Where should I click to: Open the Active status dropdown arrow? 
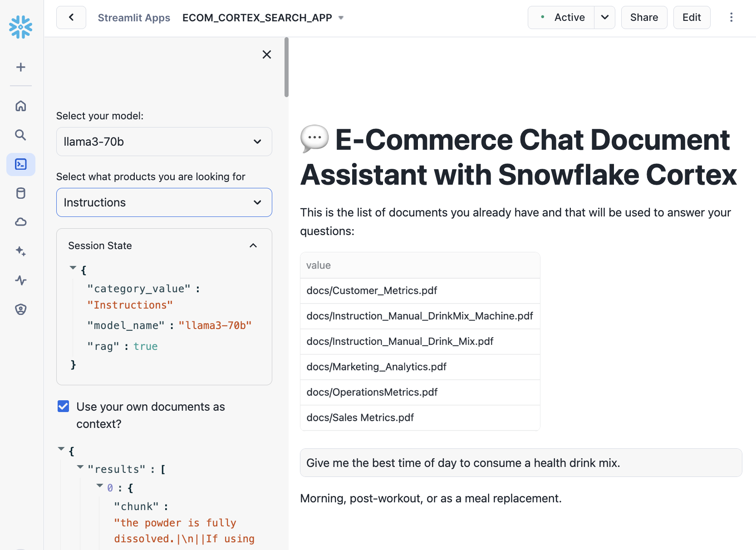pos(604,18)
